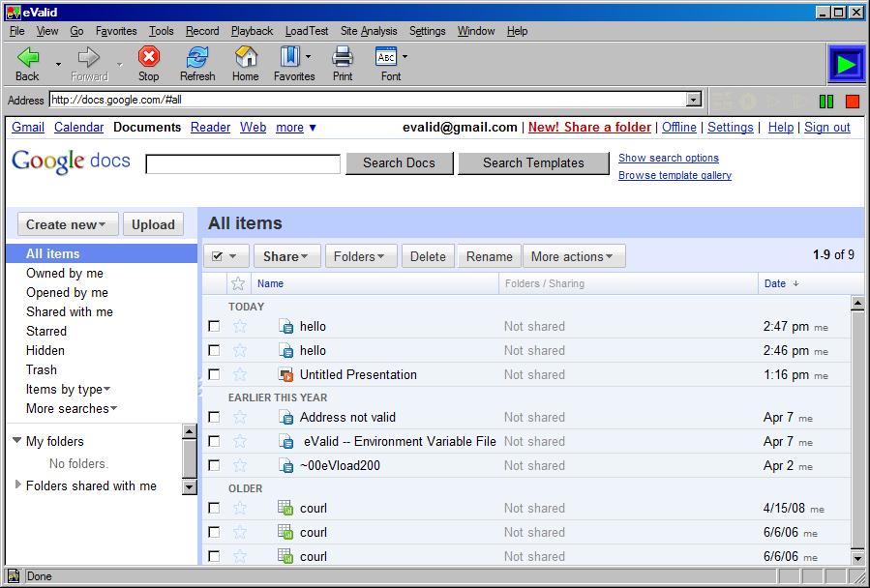The width and height of the screenshot is (870, 588).
Task: Print the page with the Print icon
Action: click(x=343, y=57)
